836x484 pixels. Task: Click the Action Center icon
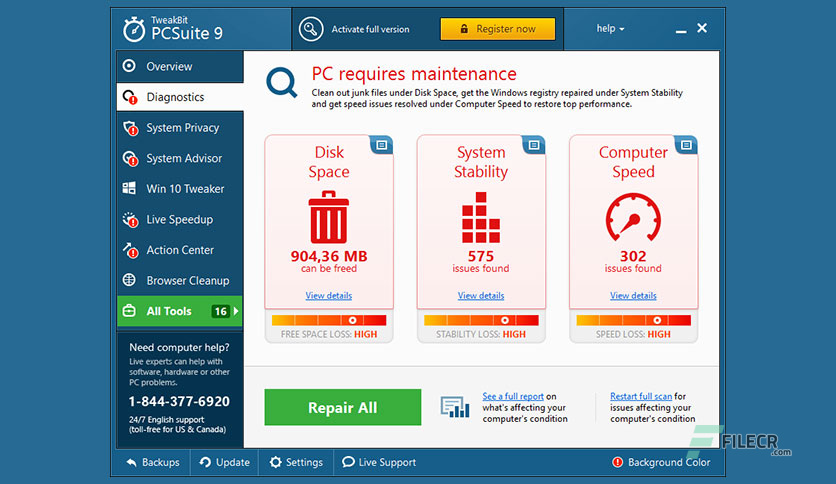pyautogui.click(x=130, y=249)
